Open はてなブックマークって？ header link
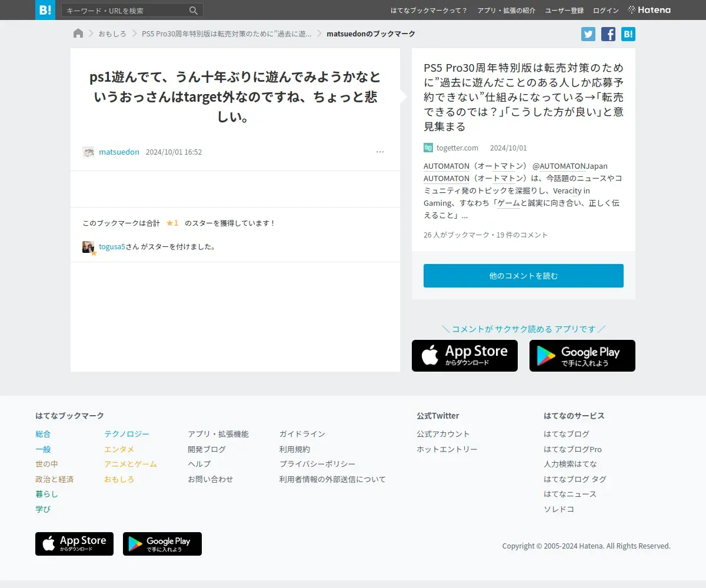This screenshot has width=706, height=588. point(429,11)
